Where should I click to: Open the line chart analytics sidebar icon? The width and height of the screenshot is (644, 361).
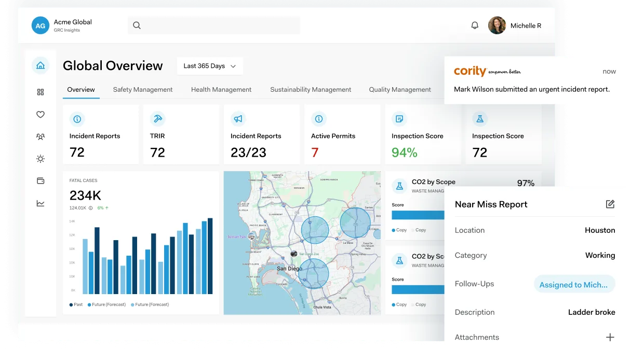click(41, 203)
